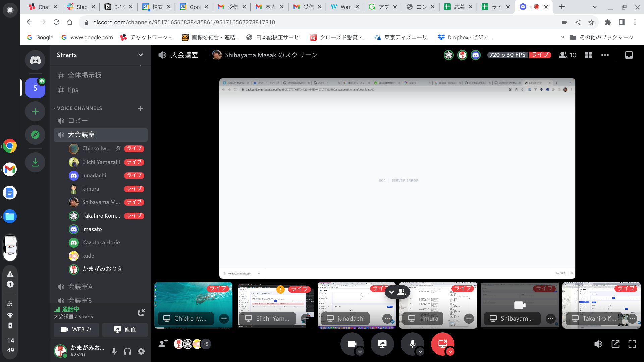This screenshot has height=362, width=644.
Task: Deafen using the headphones icon
Action: coord(127,351)
